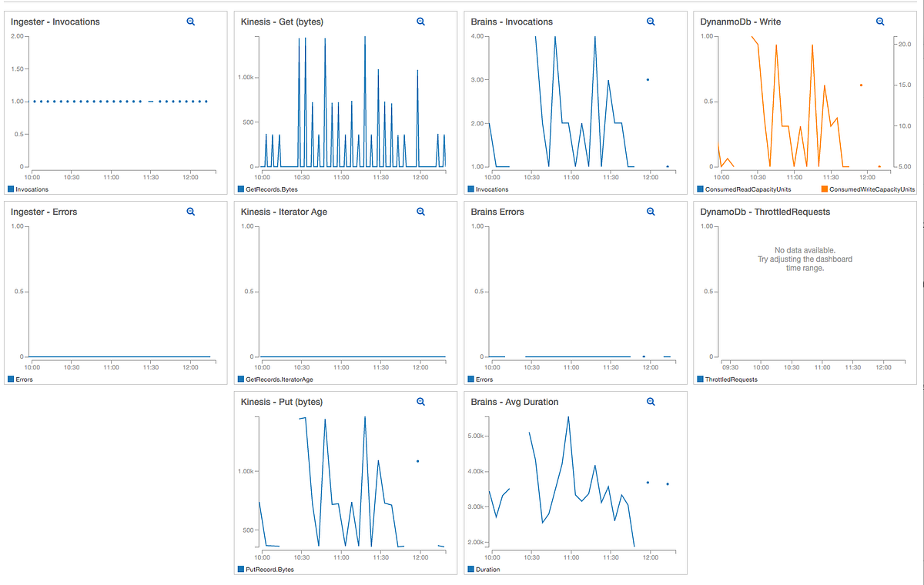Image resolution: width=924 pixels, height=585 pixels.
Task: Magnify the Brains - Avg Duration chart
Action: pyautogui.click(x=651, y=402)
